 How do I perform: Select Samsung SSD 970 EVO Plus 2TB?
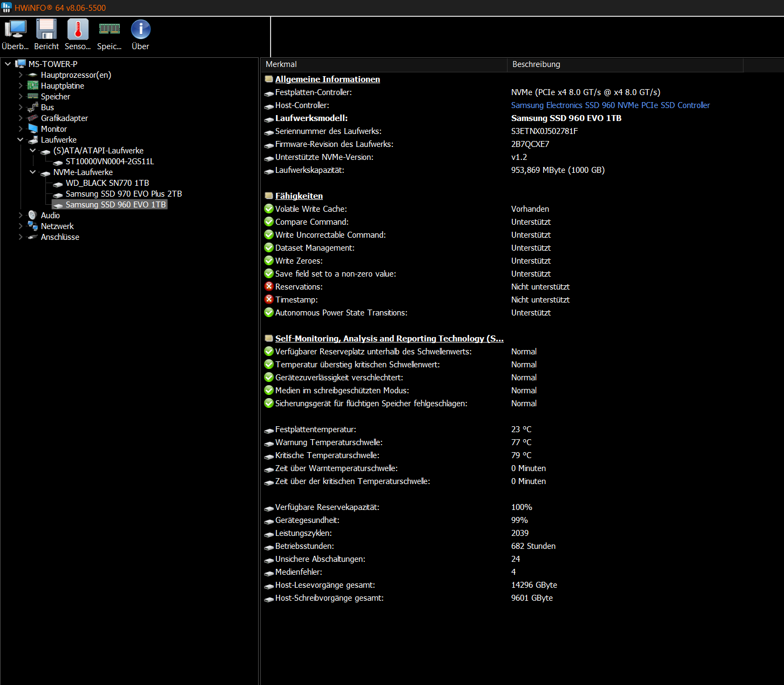tap(124, 194)
